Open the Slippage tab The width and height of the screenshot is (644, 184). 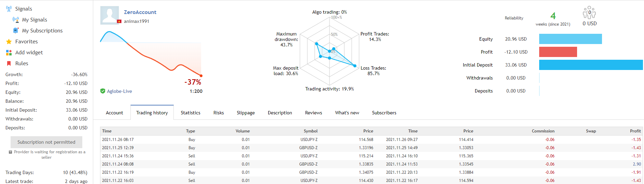pos(246,113)
